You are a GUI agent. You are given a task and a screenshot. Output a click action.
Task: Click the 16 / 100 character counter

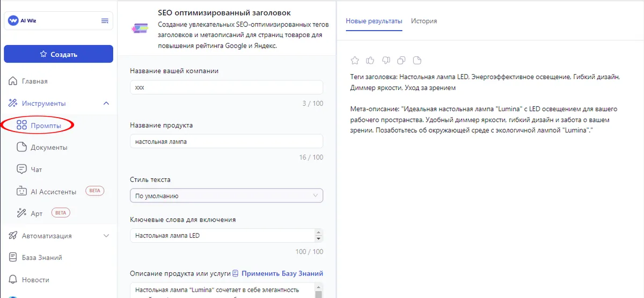[311, 157]
